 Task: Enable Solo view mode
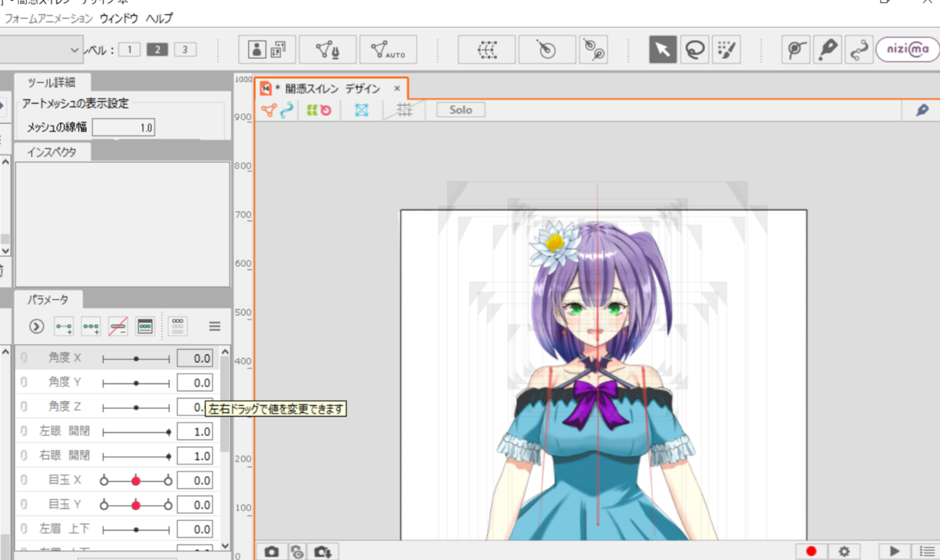pos(461,110)
